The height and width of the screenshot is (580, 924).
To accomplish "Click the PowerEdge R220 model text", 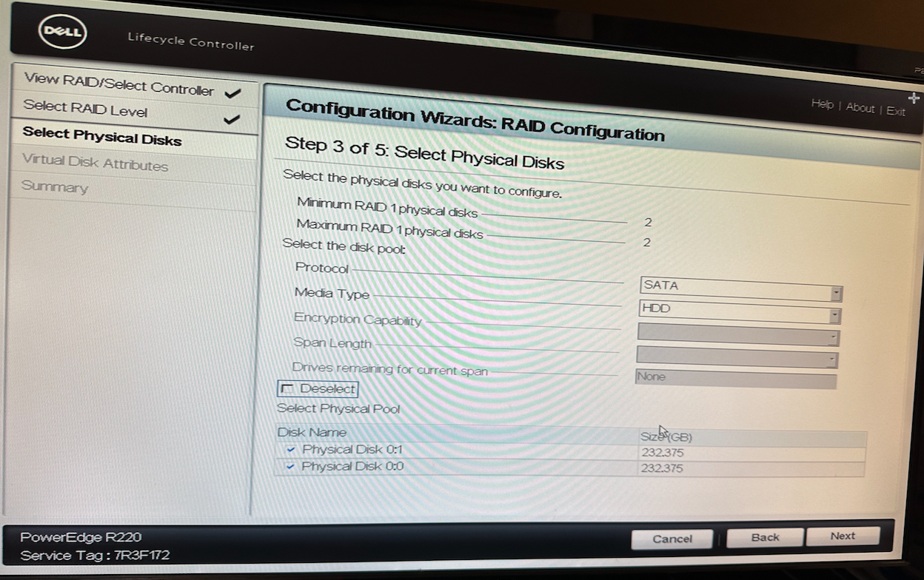I will [x=81, y=537].
